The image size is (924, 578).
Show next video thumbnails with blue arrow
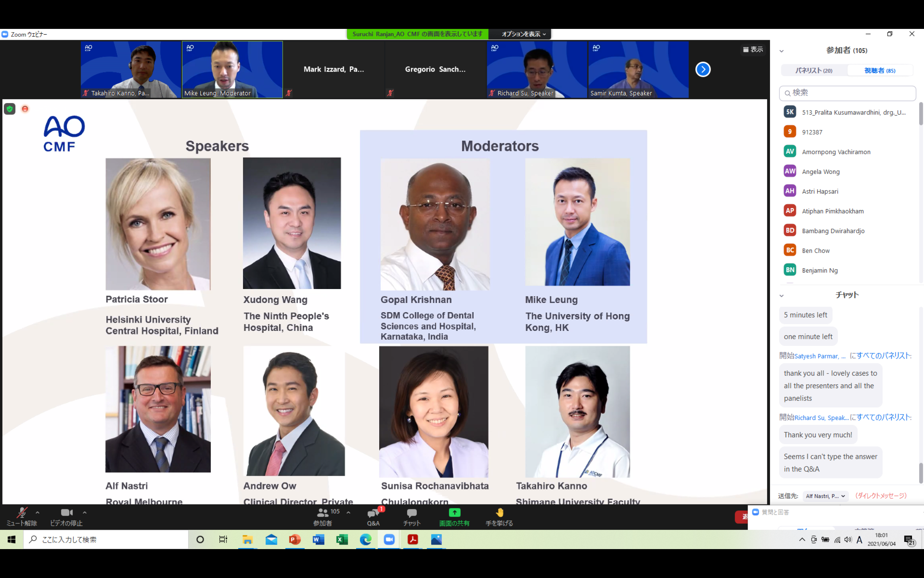tap(703, 69)
